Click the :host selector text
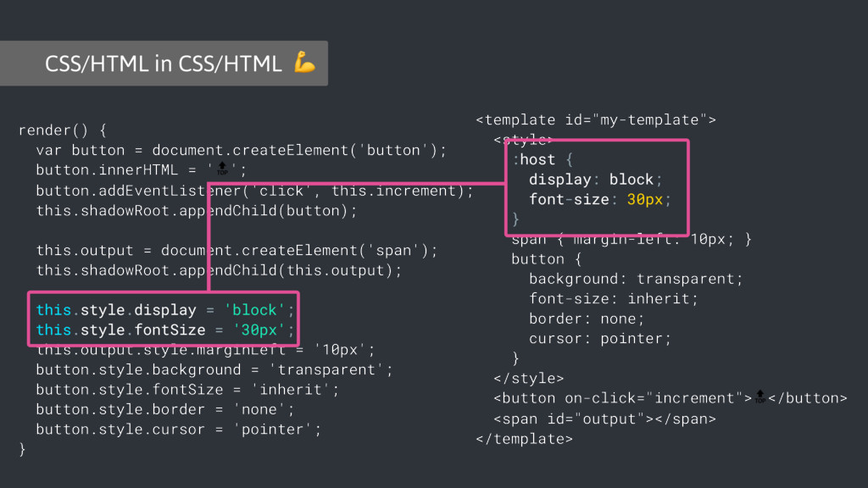 point(534,160)
